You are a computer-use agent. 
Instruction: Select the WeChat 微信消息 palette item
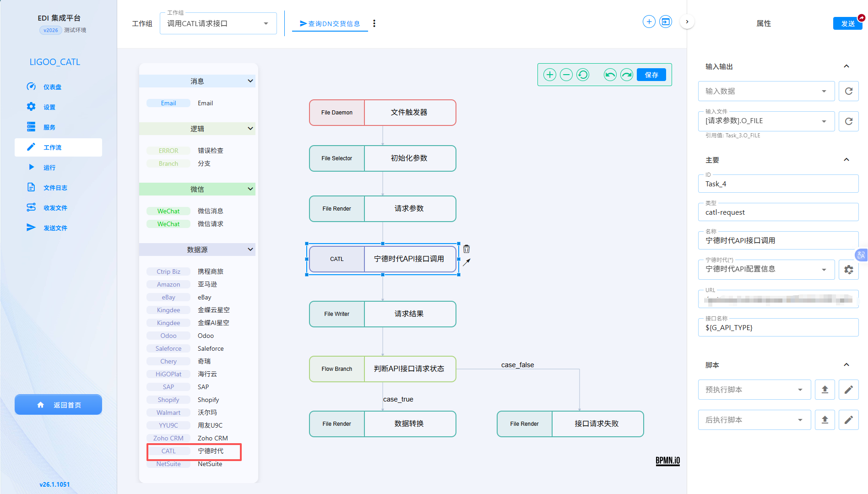pyautogui.click(x=168, y=211)
